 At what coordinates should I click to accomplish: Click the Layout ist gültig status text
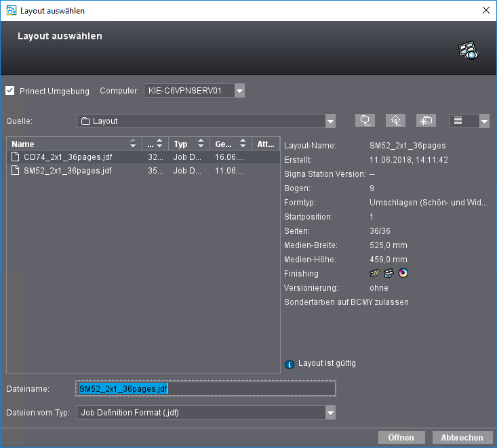[327, 363]
